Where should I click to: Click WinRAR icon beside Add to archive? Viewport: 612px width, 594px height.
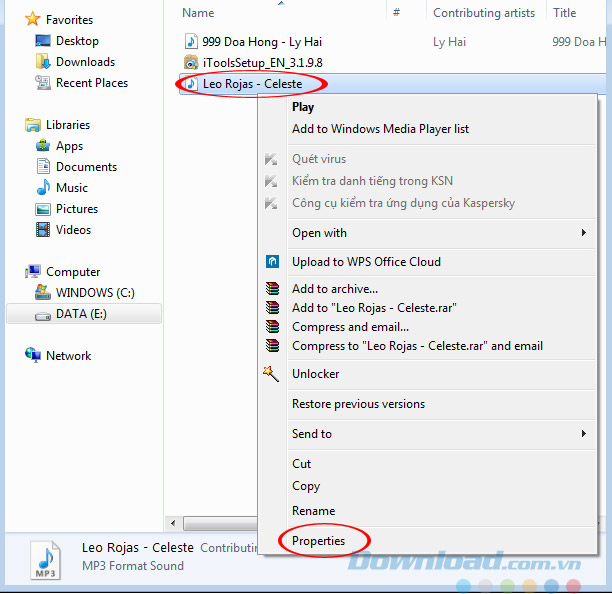tap(272, 288)
